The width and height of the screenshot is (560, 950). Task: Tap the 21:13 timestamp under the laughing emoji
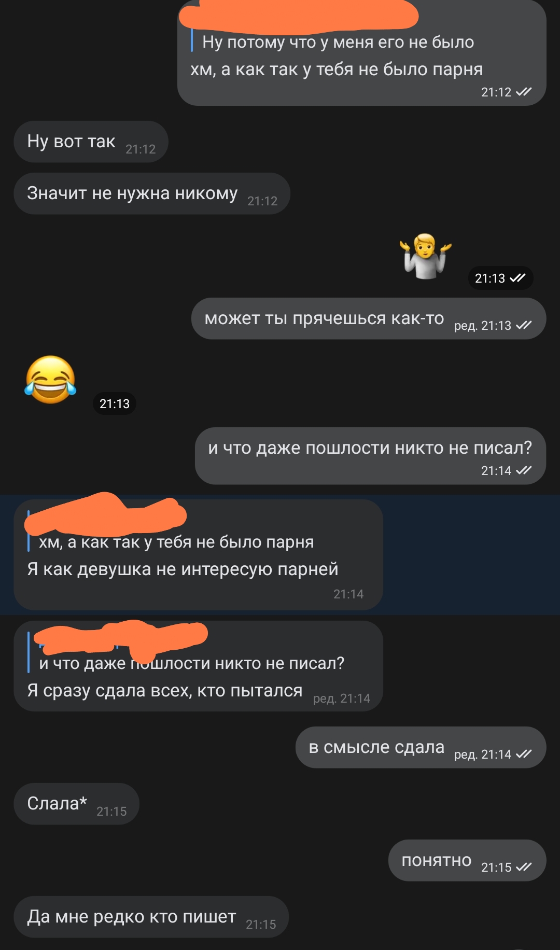tap(115, 403)
